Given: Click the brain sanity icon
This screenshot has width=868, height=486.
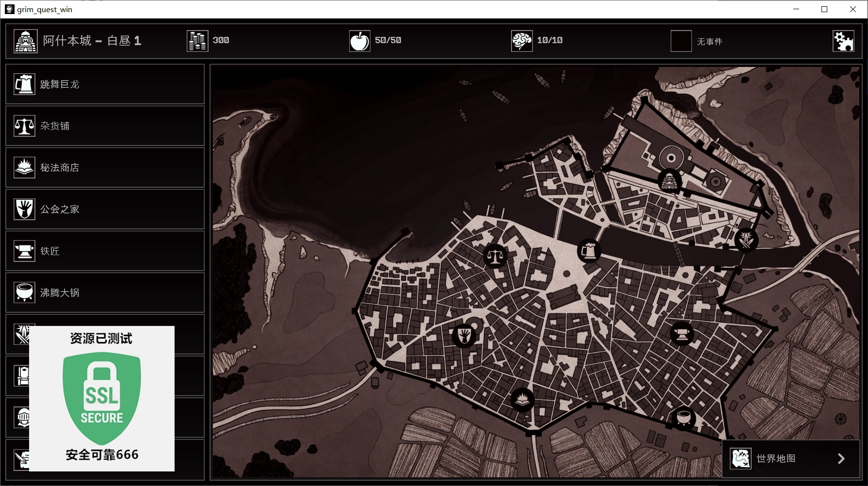Looking at the screenshot, I should [522, 41].
